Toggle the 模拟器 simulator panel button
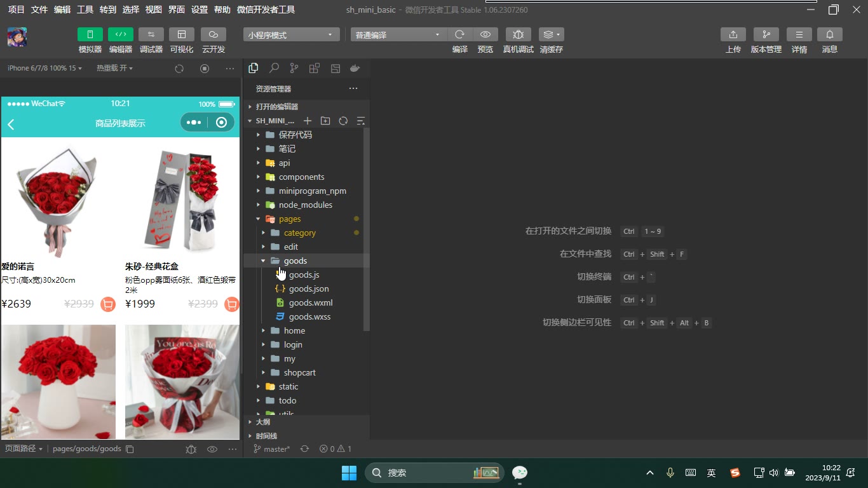Viewport: 868px width, 488px height. pos(90,34)
